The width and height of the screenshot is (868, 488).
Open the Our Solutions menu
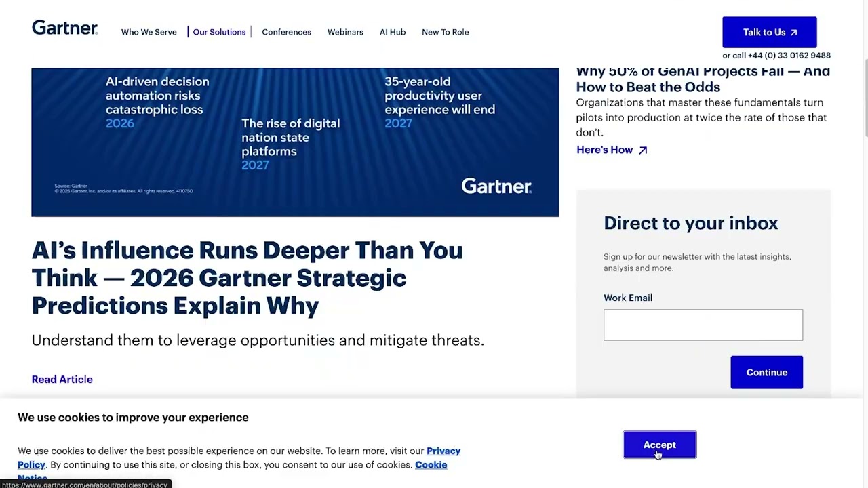(x=219, y=32)
